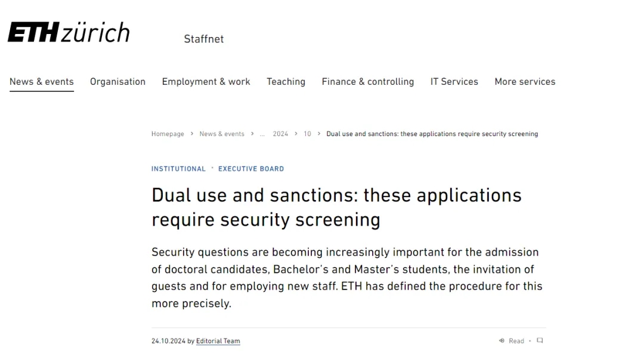Open the comments speech bubble icon
The height and width of the screenshot is (363, 644).
click(x=540, y=340)
